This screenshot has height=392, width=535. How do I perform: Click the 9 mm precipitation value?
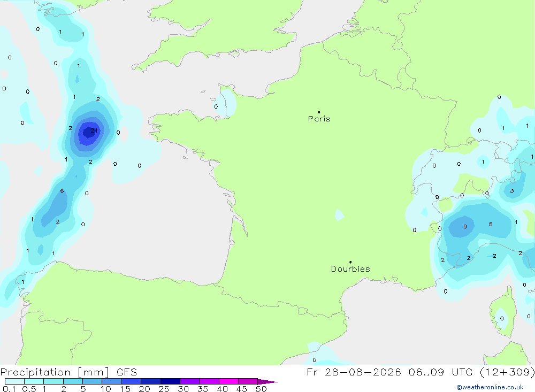[x=465, y=227]
